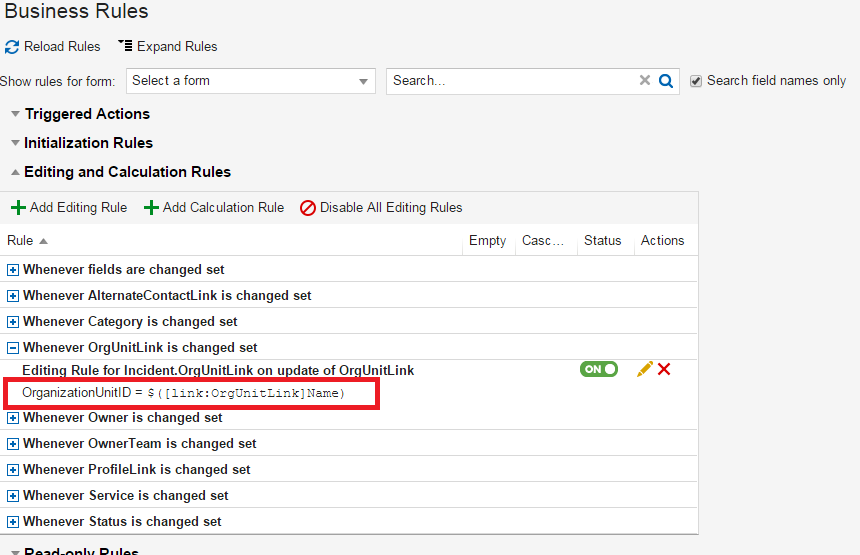This screenshot has width=860, height=555.
Task: Clear search with the X icon
Action: point(645,81)
